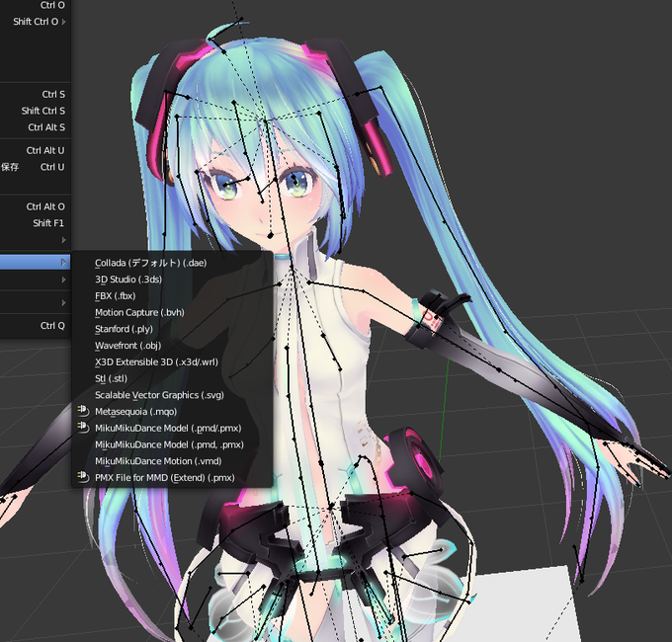Choose 3D Studio (.3ds) export
Image resolution: width=672 pixels, height=642 pixels.
pyautogui.click(x=173, y=280)
